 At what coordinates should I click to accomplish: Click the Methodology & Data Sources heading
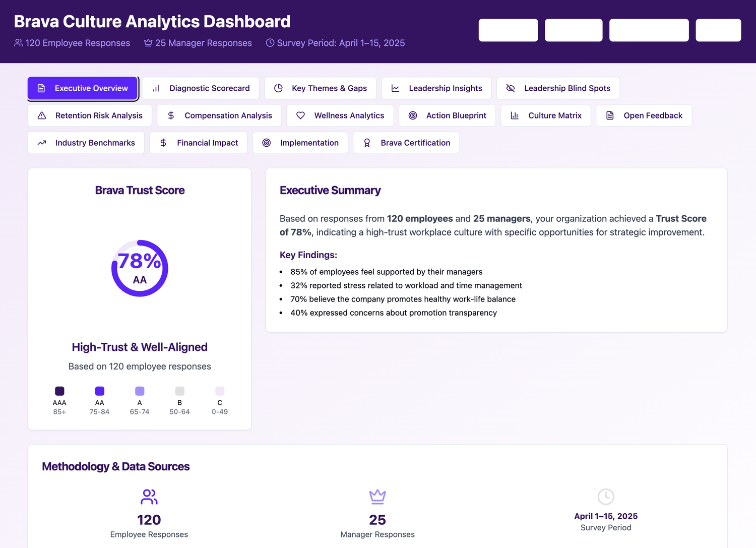click(116, 466)
